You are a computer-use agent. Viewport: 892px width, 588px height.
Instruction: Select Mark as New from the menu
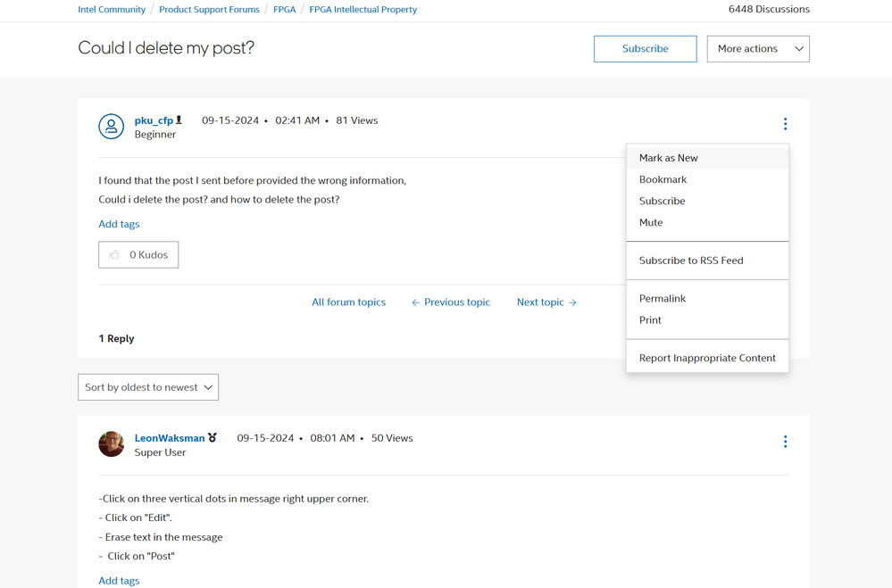(x=707, y=158)
